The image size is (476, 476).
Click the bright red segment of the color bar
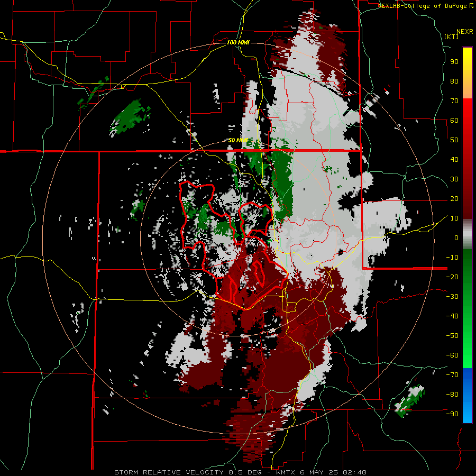[467, 159]
